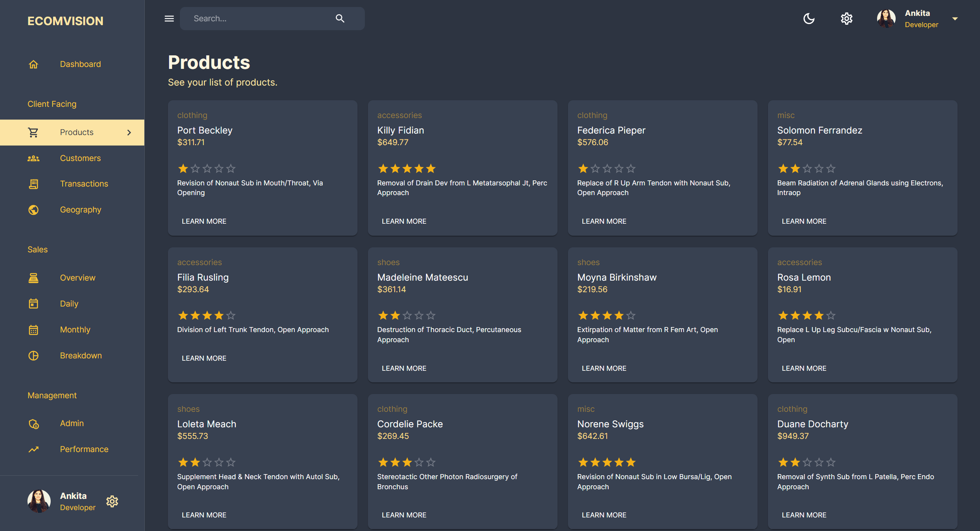980x531 pixels.
Task: Click the Breakdown pie chart icon
Action: [34, 356]
